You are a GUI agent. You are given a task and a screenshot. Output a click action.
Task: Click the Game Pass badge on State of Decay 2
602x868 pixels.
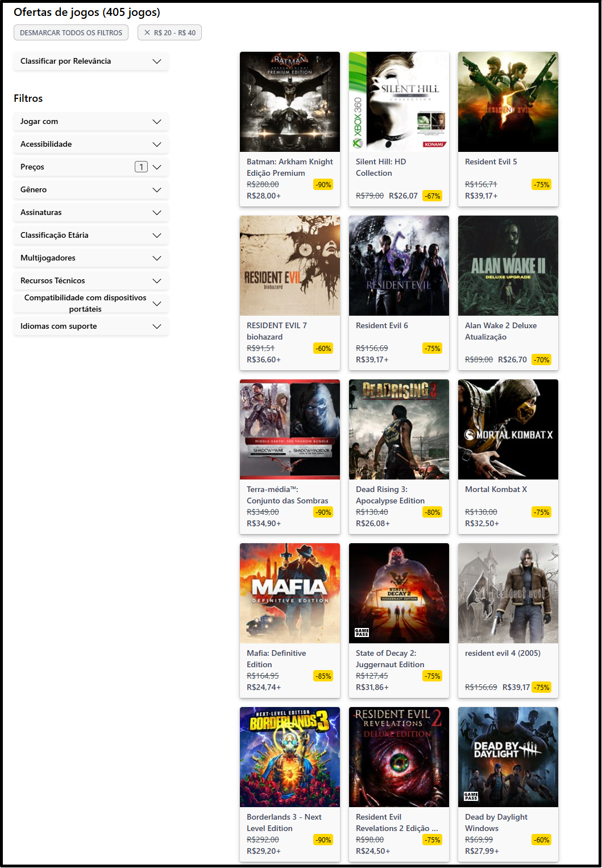coord(362,633)
